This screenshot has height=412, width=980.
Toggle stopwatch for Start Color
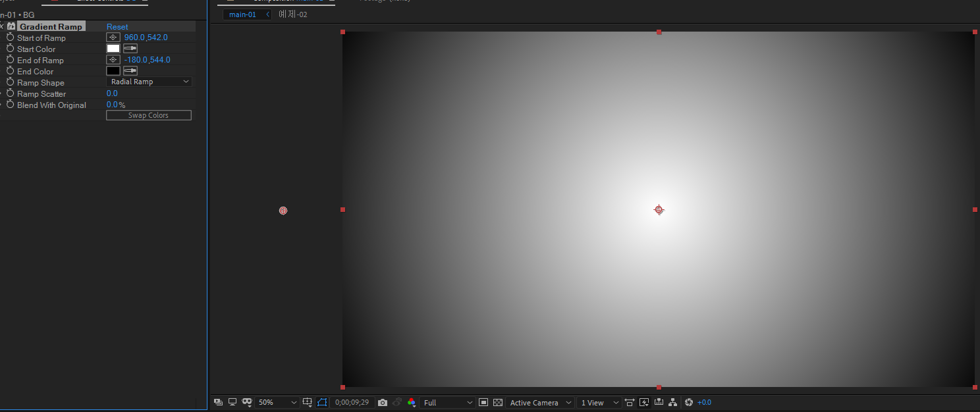[11, 49]
